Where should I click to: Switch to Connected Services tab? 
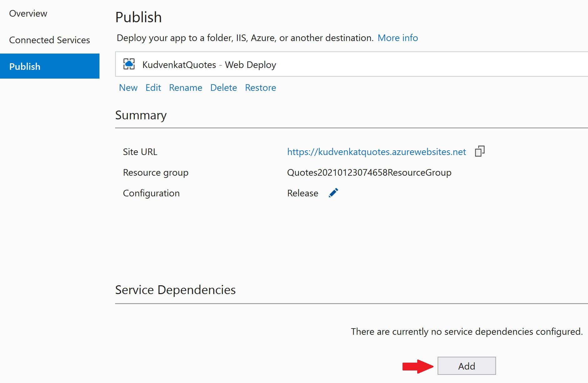(x=49, y=40)
